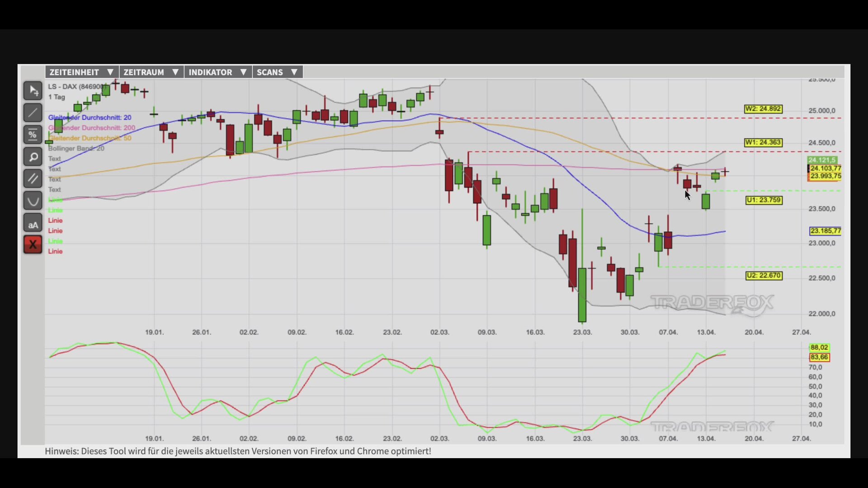Select the parallel channel lines tool
The width and height of the screenshot is (868, 488).
click(x=33, y=179)
